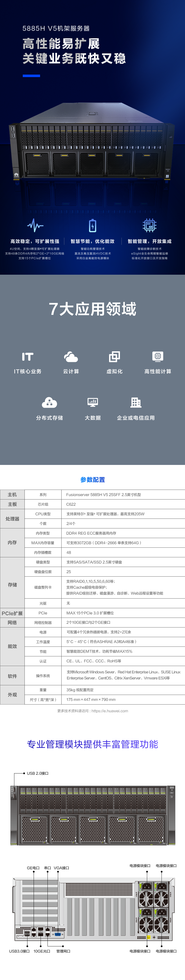Click the 可支持3072GB memory capacity cell
Screen dimensions: 185x980
(123, 543)
